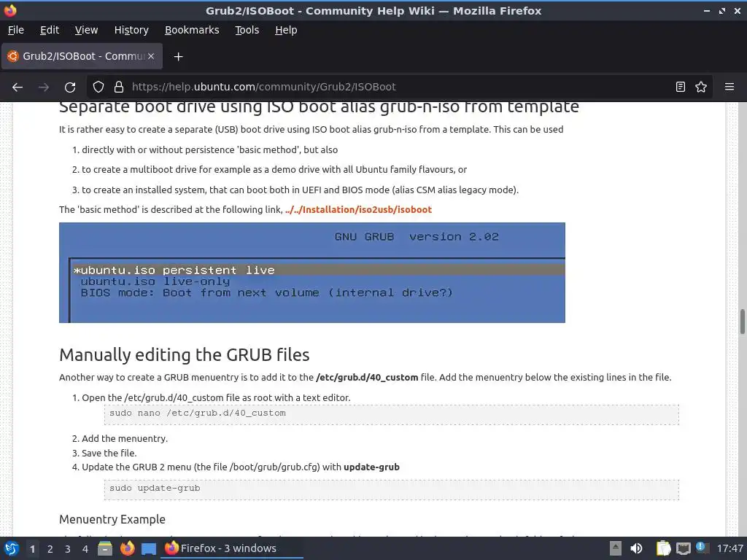
Task: Click Firefox logo in title bar
Action: (10, 10)
